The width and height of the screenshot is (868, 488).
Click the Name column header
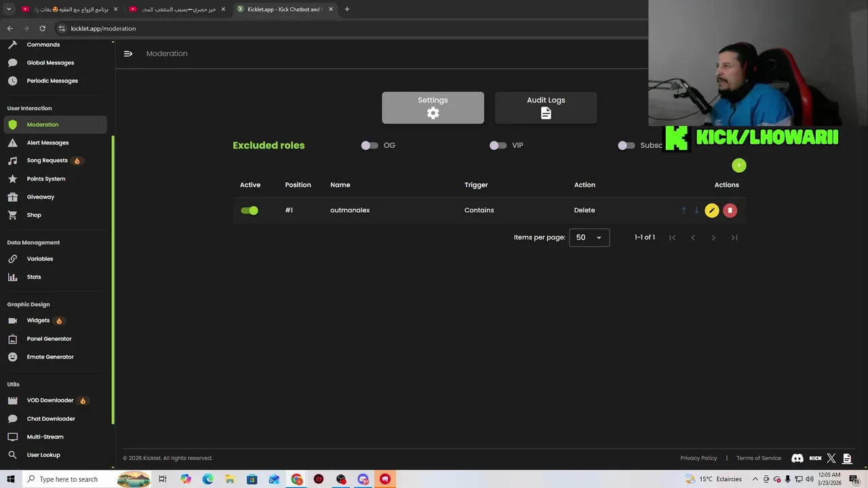pos(340,185)
